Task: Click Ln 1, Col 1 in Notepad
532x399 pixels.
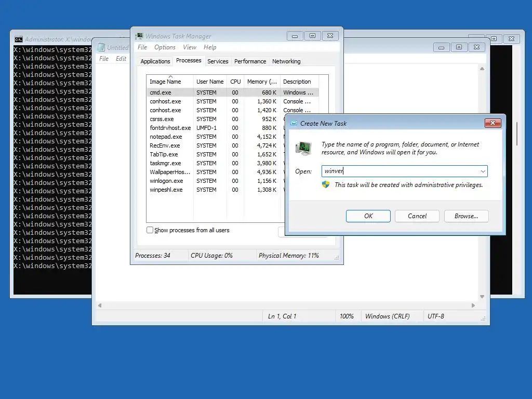Action: click(282, 316)
